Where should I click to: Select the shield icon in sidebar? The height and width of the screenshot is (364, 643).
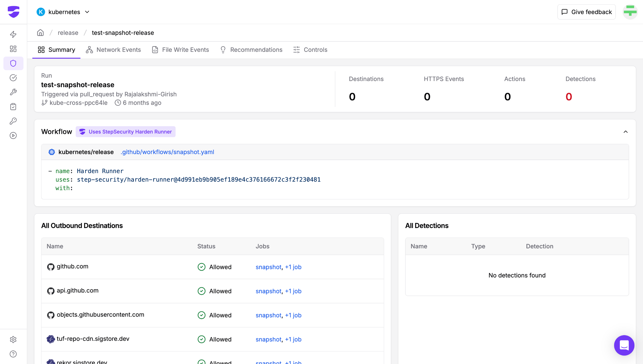tap(13, 63)
